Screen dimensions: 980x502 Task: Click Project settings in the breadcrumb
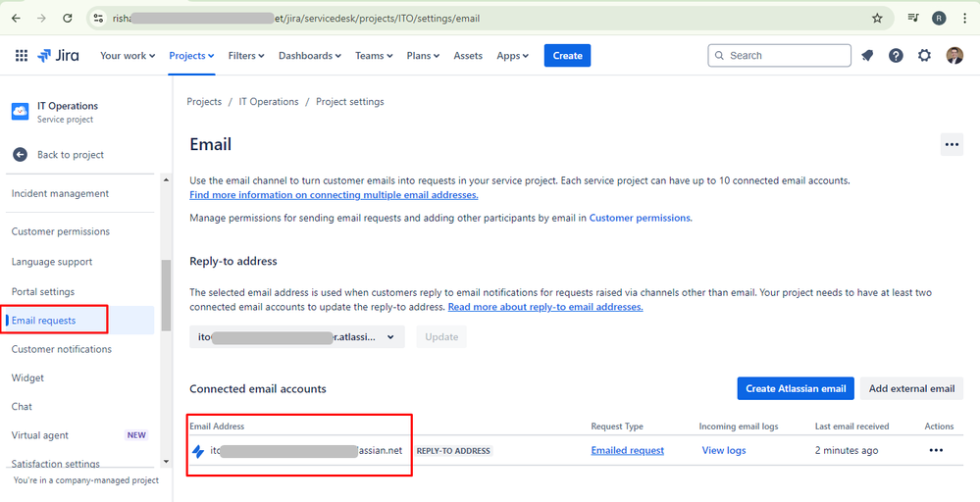[350, 101]
